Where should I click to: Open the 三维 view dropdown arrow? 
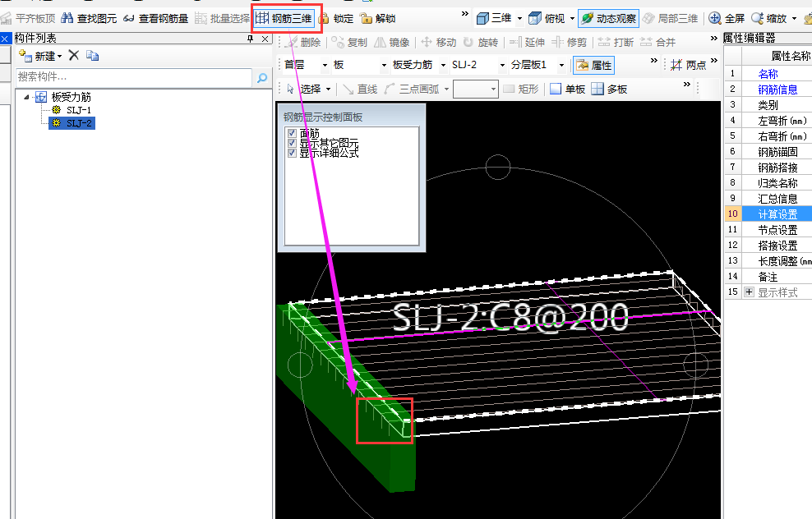tap(520, 19)
